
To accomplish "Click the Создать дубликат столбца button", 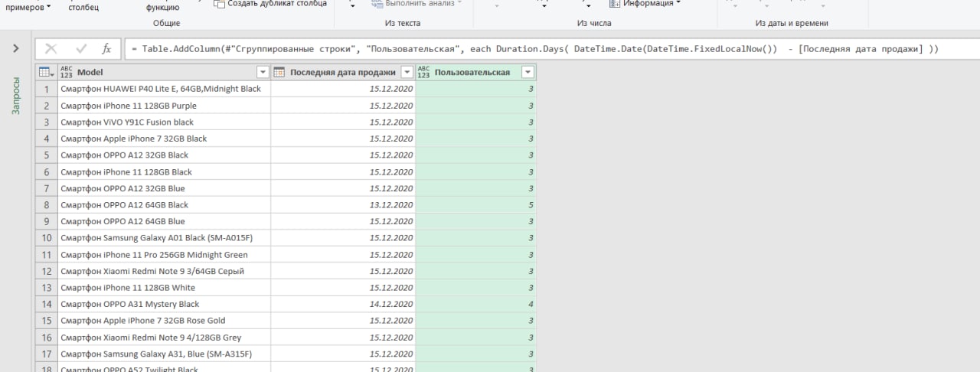I will pyautogui.click(x=270, y=4).
